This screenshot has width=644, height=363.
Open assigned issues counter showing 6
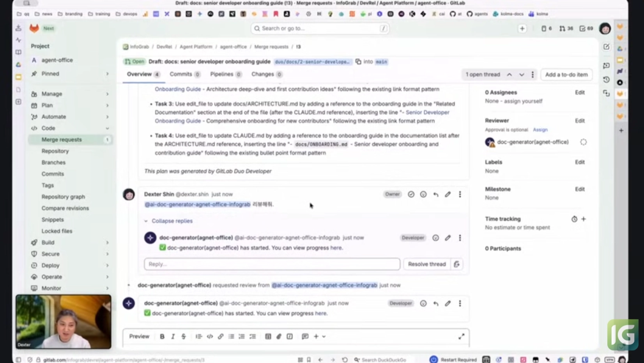547,28
